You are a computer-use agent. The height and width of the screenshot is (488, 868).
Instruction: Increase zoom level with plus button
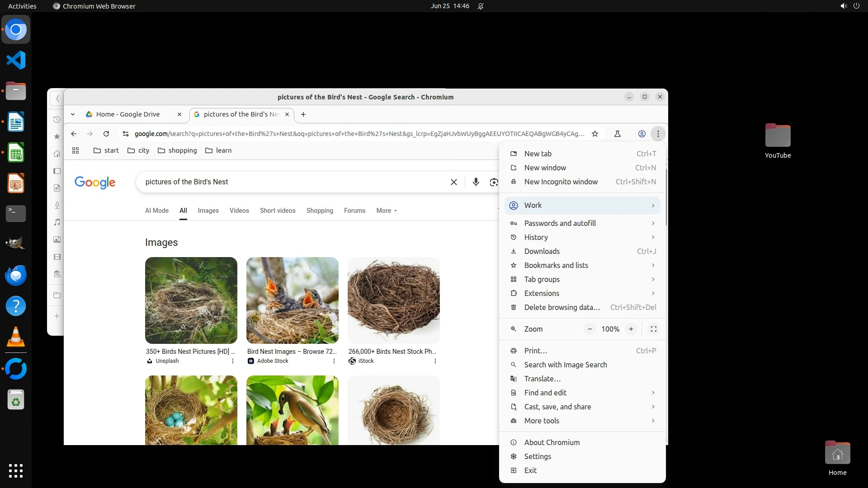[x=631, y=329]
